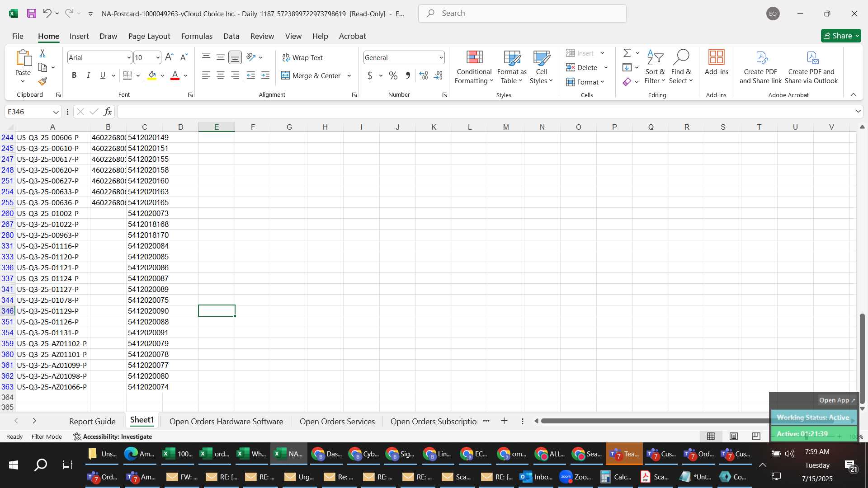Click Conditional Formatting button

click(474, 66)
